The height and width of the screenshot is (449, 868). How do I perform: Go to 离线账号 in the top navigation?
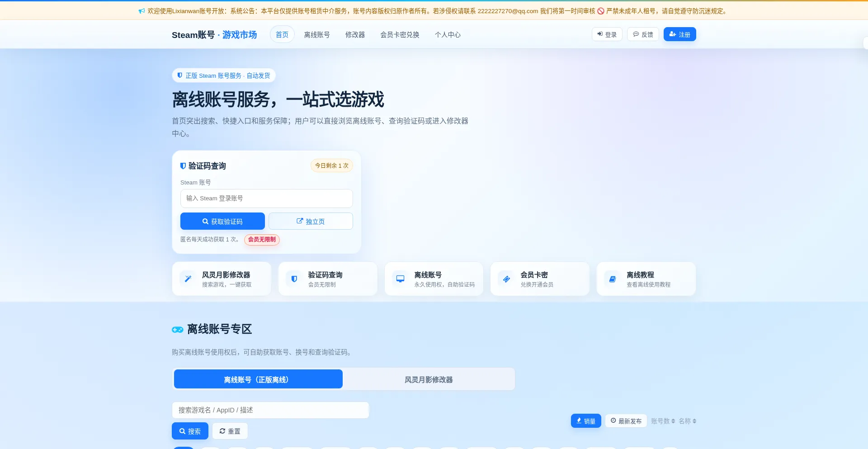coord(317,34)
